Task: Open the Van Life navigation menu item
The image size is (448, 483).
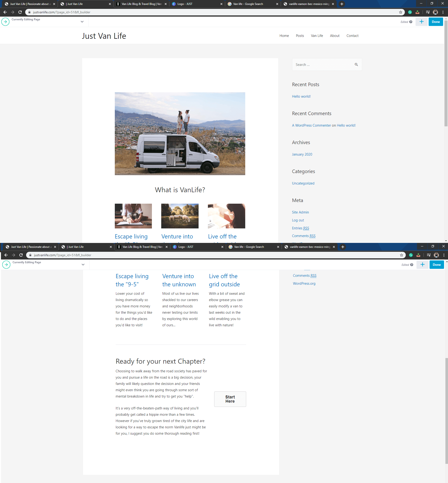Action: (317, 36)
